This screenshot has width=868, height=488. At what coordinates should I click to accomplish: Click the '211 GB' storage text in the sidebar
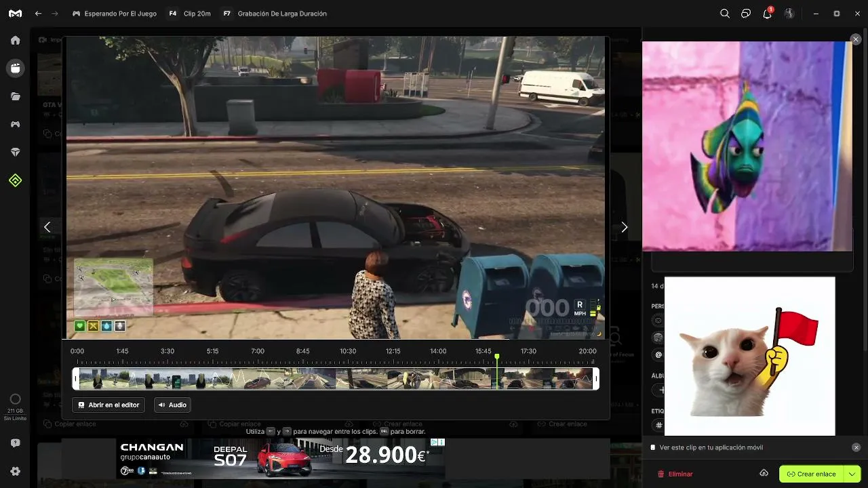coord(15,411)
